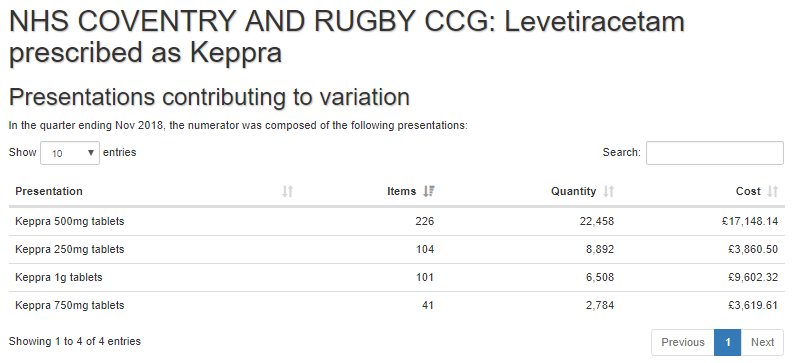Click the Presentation column header label
Viewport: 794px width, 363px height.
[x=49, y=191]
